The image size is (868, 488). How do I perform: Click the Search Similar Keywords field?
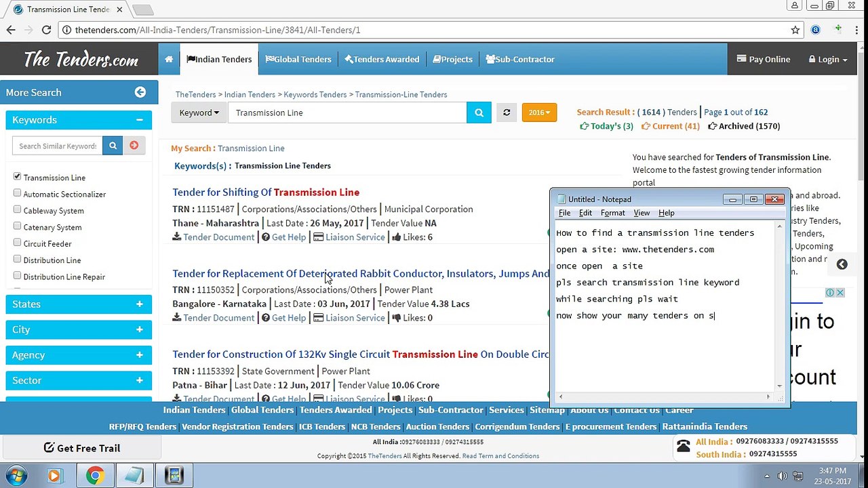click(x=58, y=145)
